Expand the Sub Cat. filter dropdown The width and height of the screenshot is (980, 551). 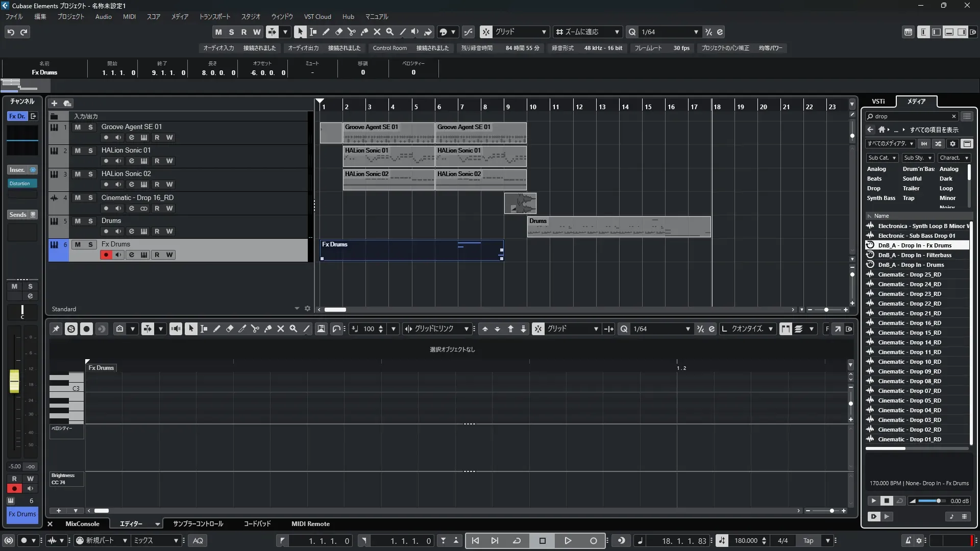(x=881, y=158)
